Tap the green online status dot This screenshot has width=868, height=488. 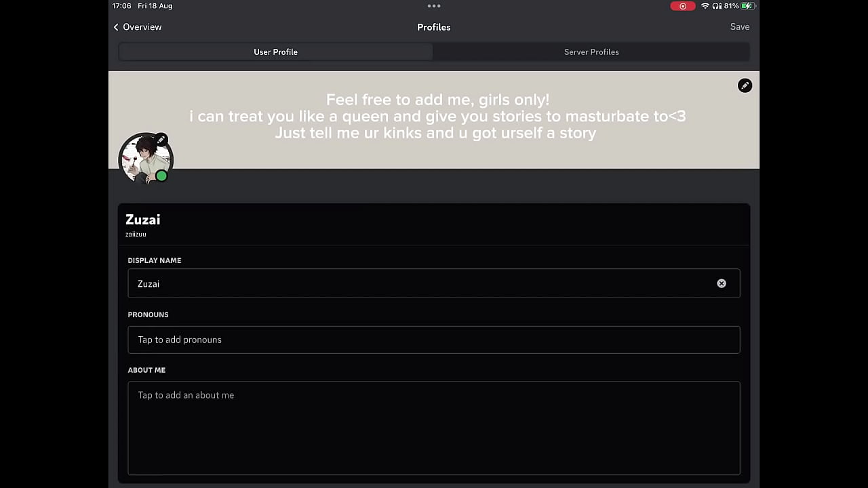(x=161, y=176)
